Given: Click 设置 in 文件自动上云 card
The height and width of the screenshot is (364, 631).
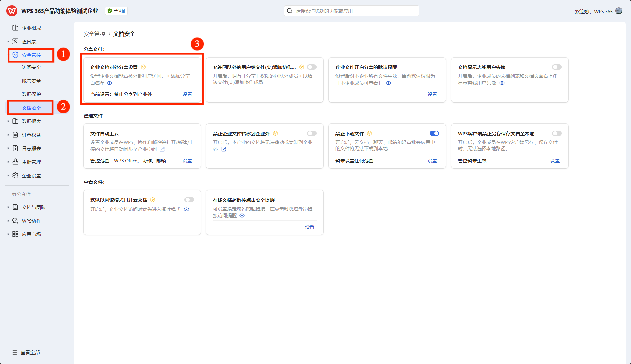Looking at the screenshot, I should coord(187,161).
